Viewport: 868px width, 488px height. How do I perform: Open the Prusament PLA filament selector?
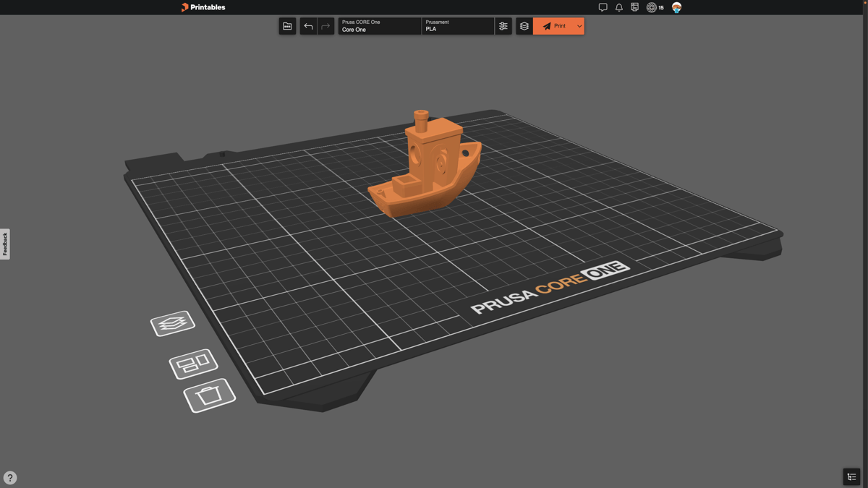click(x=458, y=26)
